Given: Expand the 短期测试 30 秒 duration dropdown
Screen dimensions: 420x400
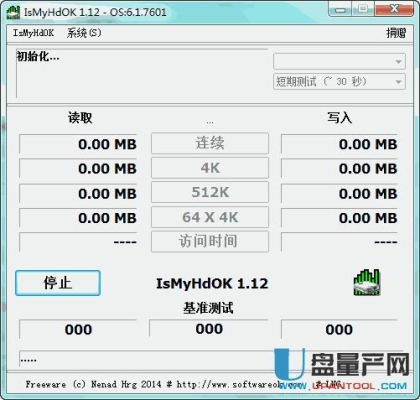Looking at the screenshot, I should click(x=339, y=82).
